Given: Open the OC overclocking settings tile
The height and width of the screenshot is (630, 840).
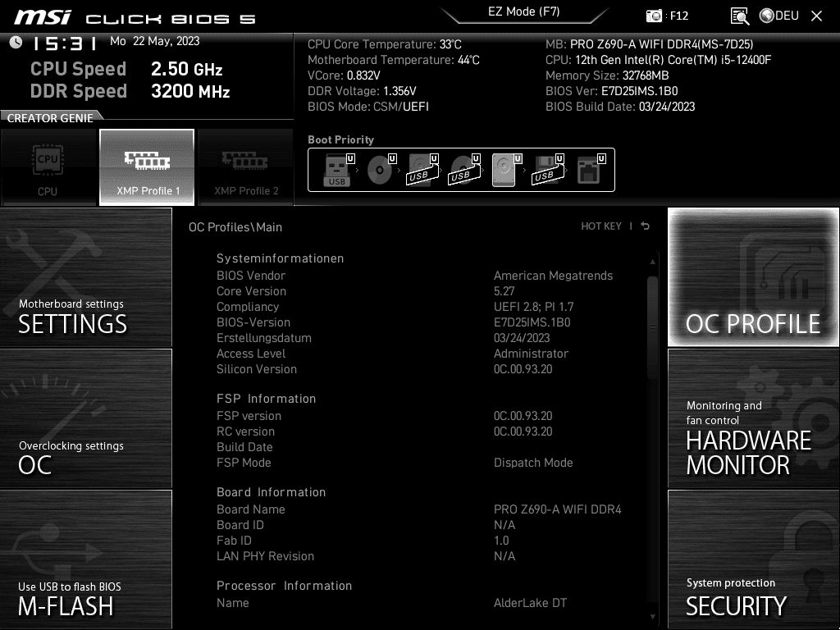Looking at the screenshot, I should [85, 418].
